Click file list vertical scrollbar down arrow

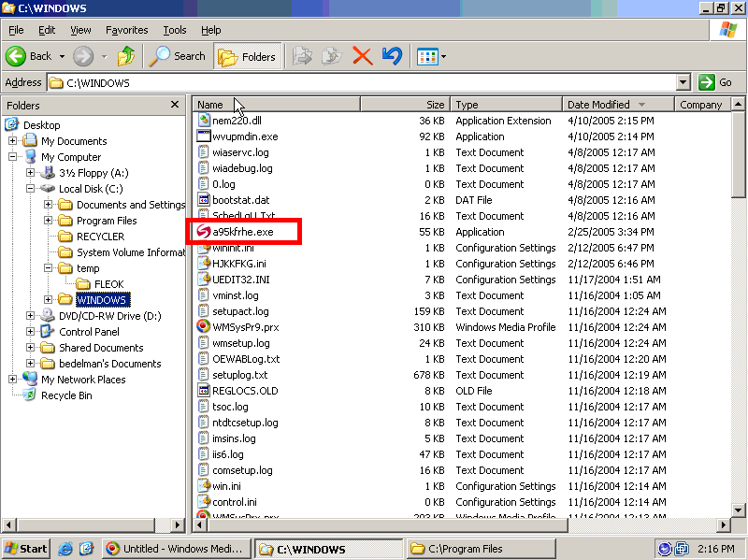pyautogui.click(x=738, y=510)
